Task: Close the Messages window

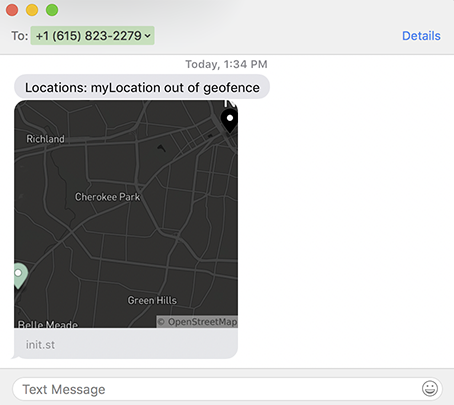Action: click(x=12, y=10)
